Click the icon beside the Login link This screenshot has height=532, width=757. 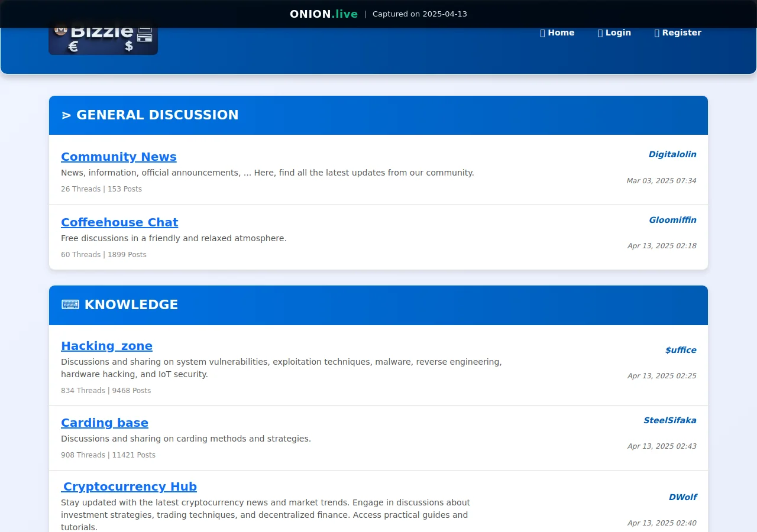pyautogui.click(x=600, y=33)
